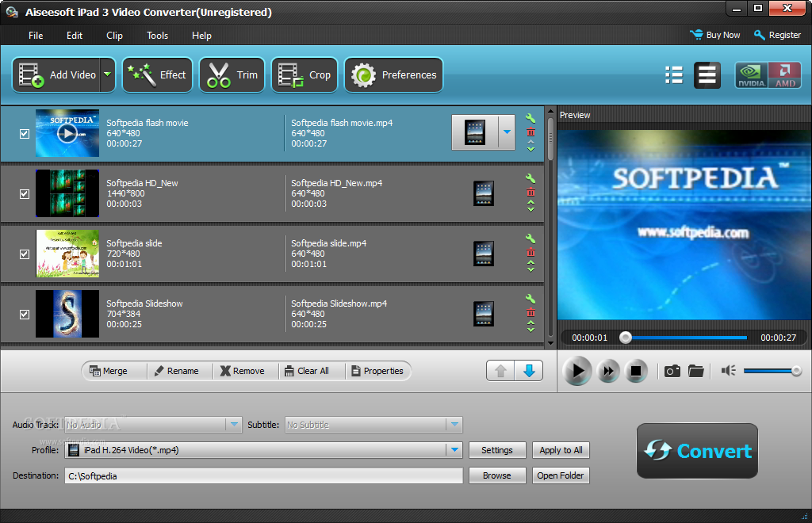
Task: Adjust the volume slider
Action: pyautogui.click(x=772, y=371)
